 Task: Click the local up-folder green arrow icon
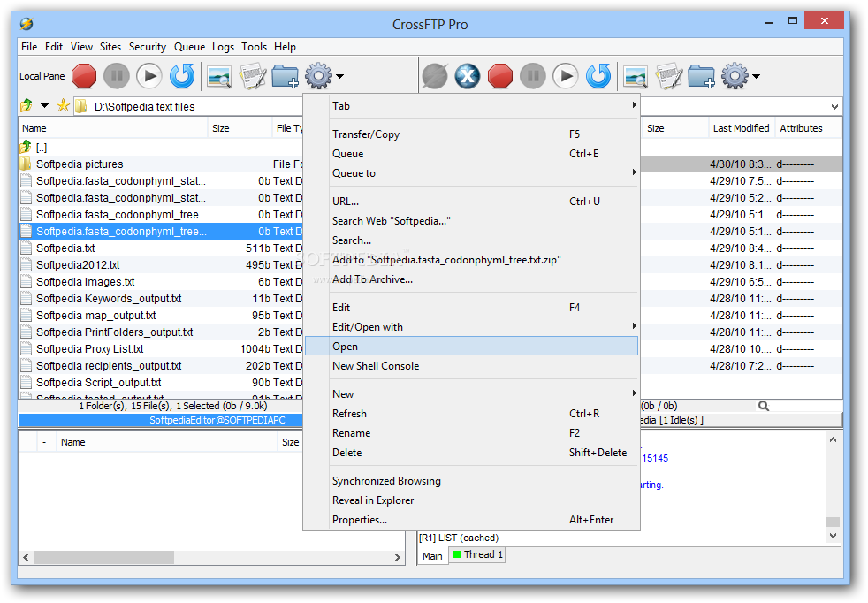pos(26,105)
